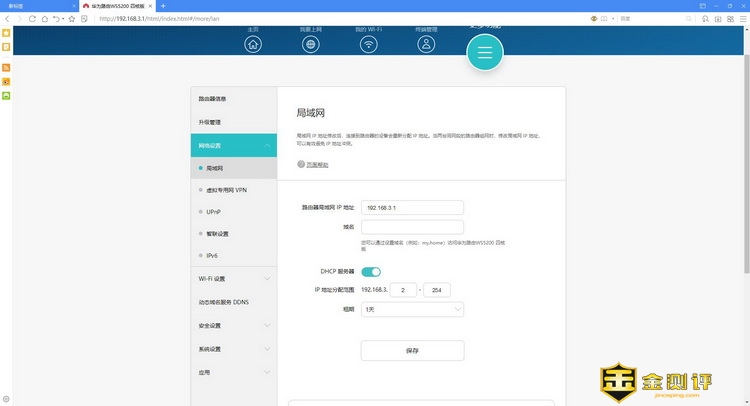Viewport: 750px width, 406px height.
Task: Click the browser refresh icon
Action: coord(33,19)
